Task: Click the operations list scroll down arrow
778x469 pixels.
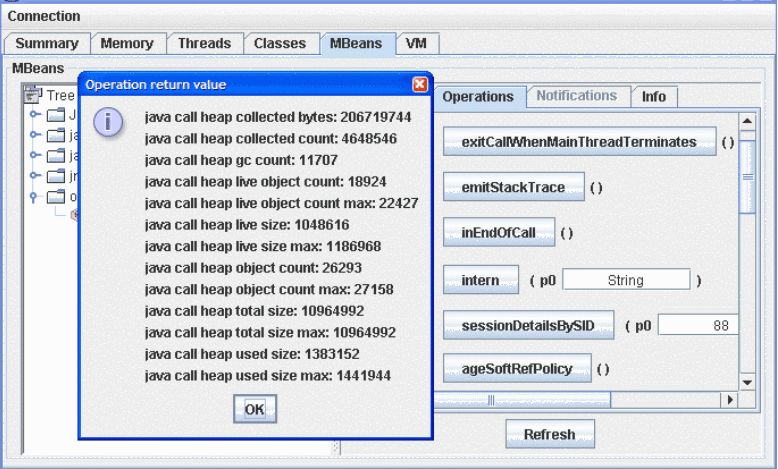Action: (747, 382)
